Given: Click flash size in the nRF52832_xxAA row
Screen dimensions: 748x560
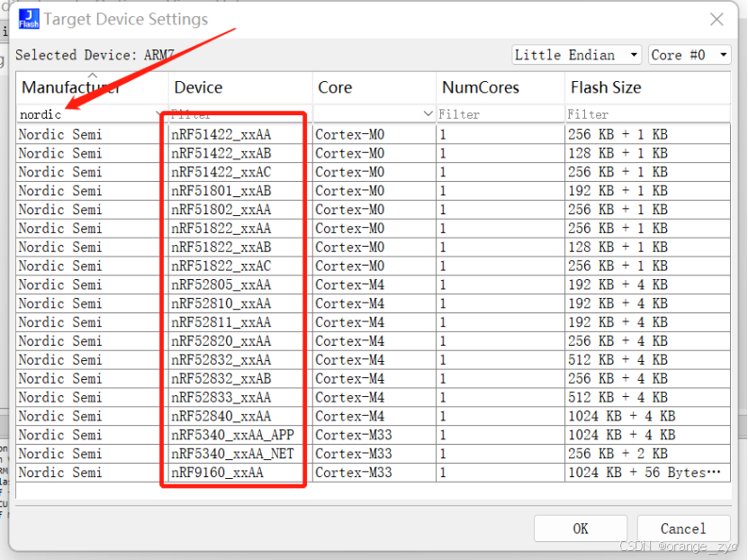Looking at the screenshot, I should pos(617,359).
